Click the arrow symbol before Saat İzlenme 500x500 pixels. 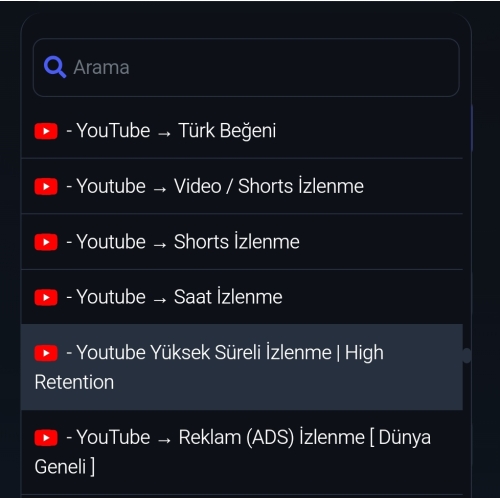[160, 300]
